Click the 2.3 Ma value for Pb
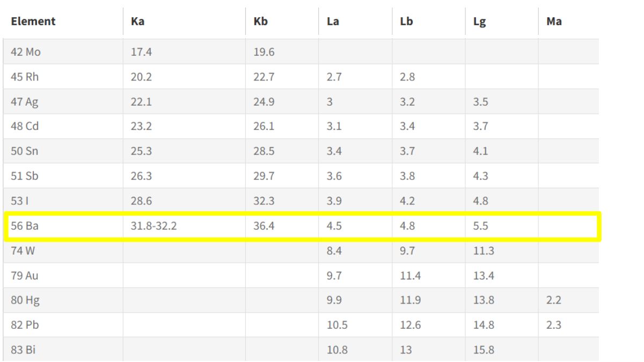 [553, 324]
